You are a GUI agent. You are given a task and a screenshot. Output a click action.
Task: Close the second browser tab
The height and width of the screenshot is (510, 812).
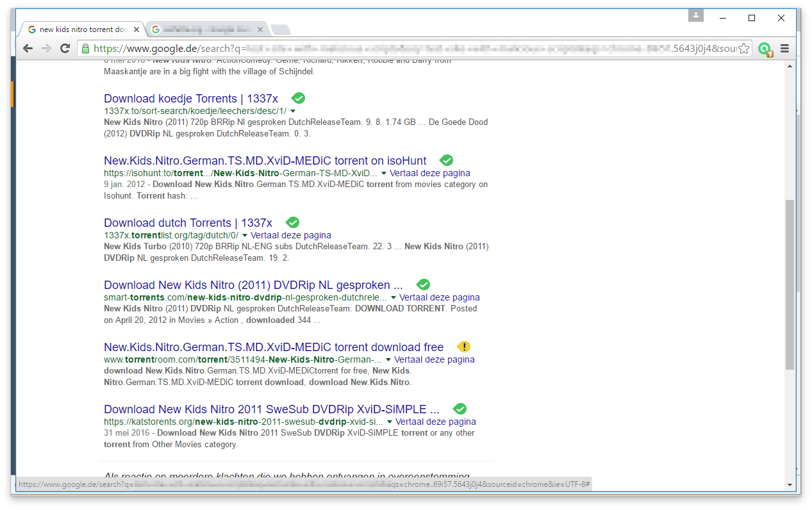click(x=260, y=29)
